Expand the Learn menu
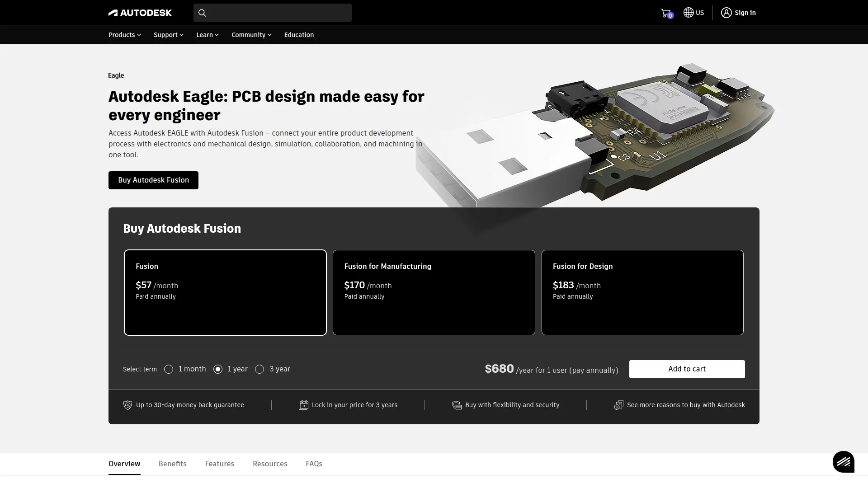Screen dimensions: 868x488 click(x=208, y=35)
